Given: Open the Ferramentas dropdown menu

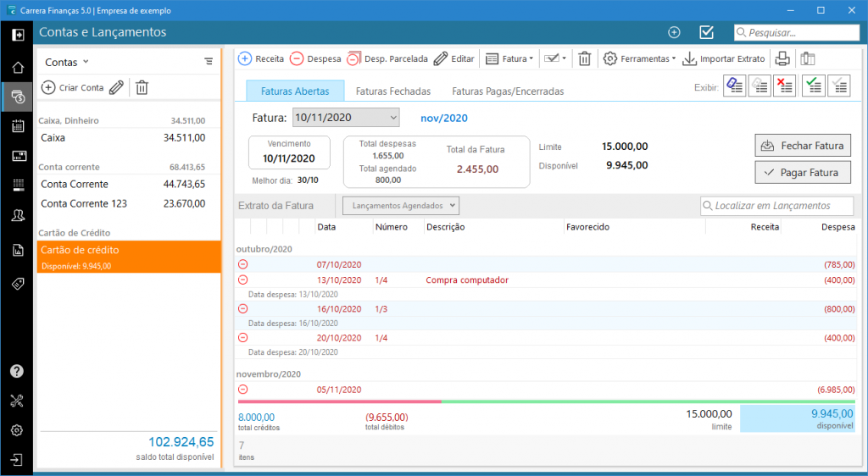Looking at the screenshot, I should pyautogui.click(x=639, y=59).
